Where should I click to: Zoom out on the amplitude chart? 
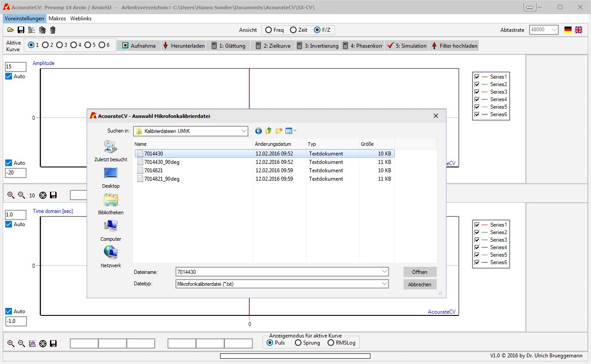21,195
